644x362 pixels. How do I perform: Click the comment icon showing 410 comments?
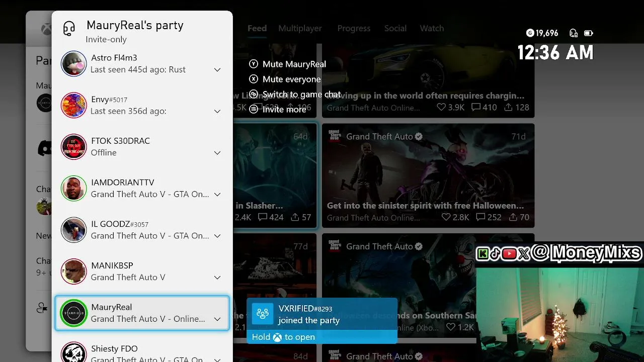pos(475,107)
